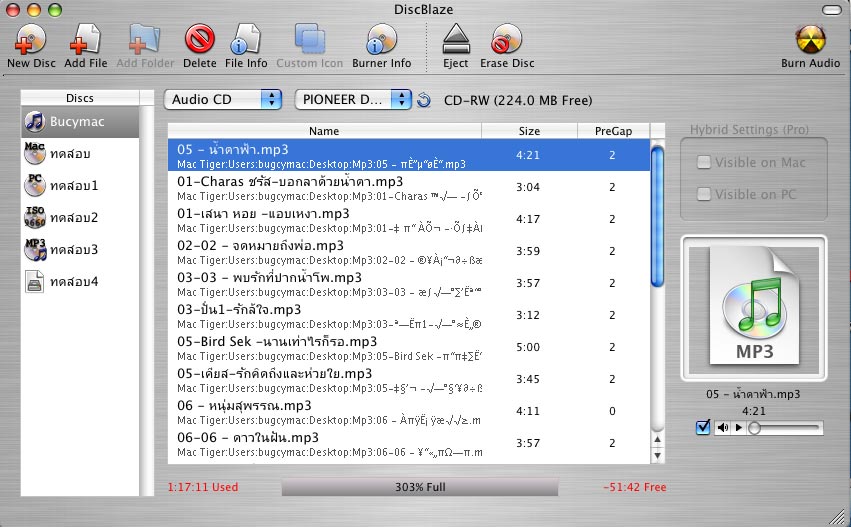
Task: Select track 05-Bird Sek -นานเท่าไรก็รอ.mp3
Action: (x=409, y=347)
